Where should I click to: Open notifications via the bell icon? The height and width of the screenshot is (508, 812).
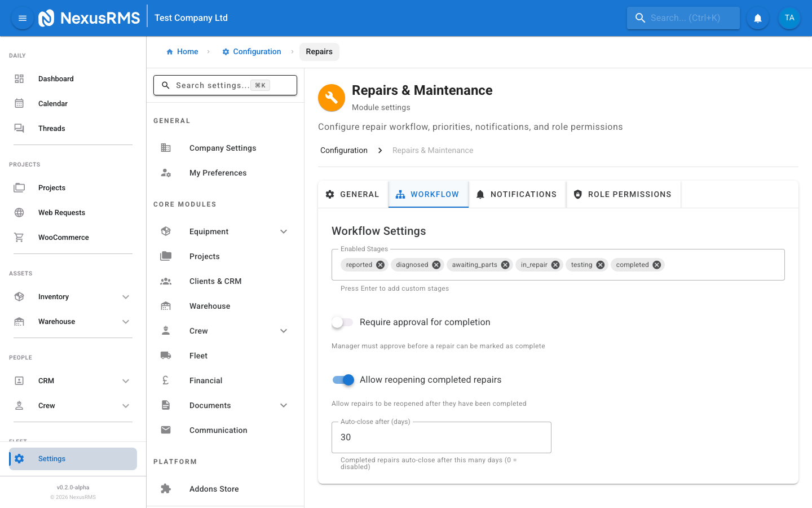point(757,17)
